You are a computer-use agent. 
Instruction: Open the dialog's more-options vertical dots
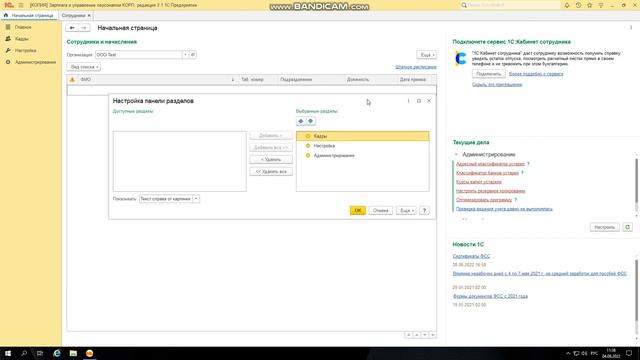tap(408, 101)
